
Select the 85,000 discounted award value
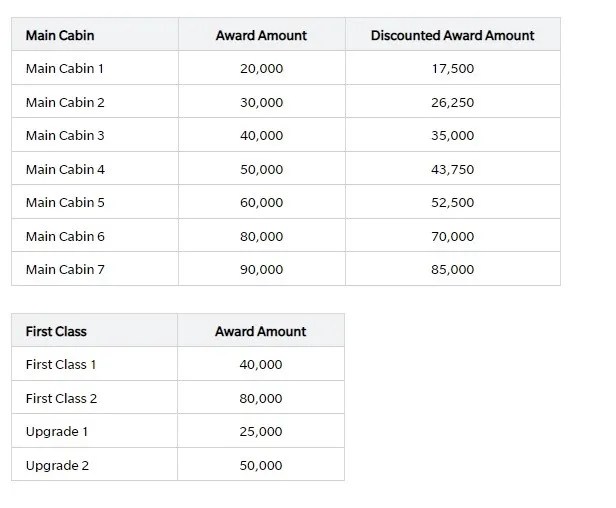coord(453,269)
